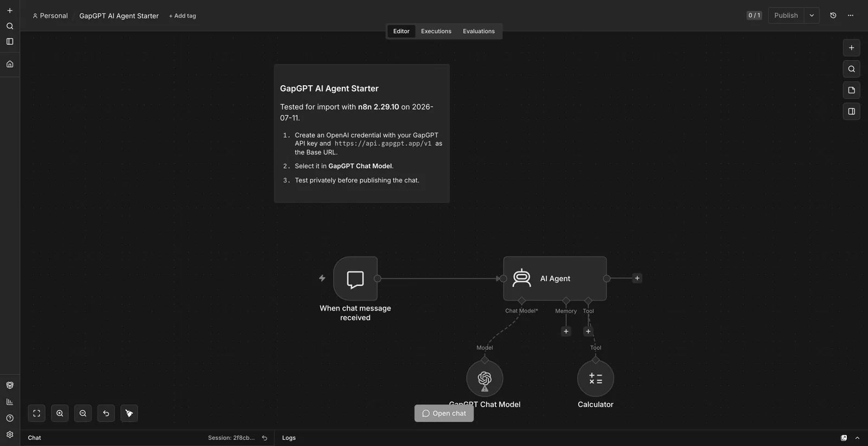Click the Open chat button
Screen dimensions: 868x446
pyautogui.click(x=444, y=413)
